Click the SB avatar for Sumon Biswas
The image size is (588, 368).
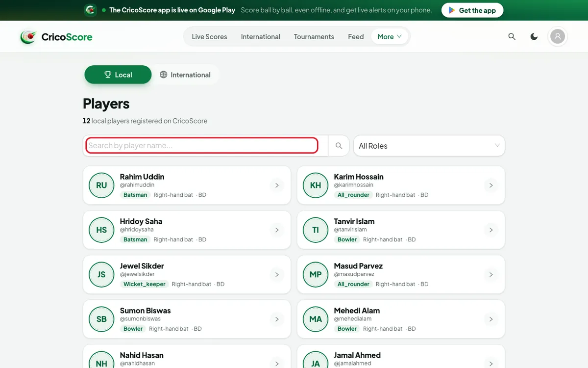coord(101,319)
